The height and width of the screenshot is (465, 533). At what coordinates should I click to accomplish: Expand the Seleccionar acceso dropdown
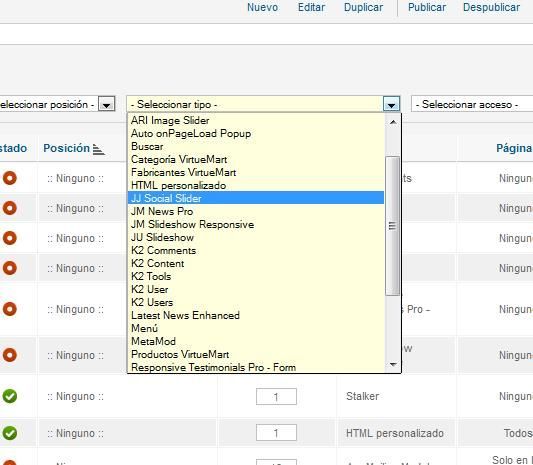[472, 104]
